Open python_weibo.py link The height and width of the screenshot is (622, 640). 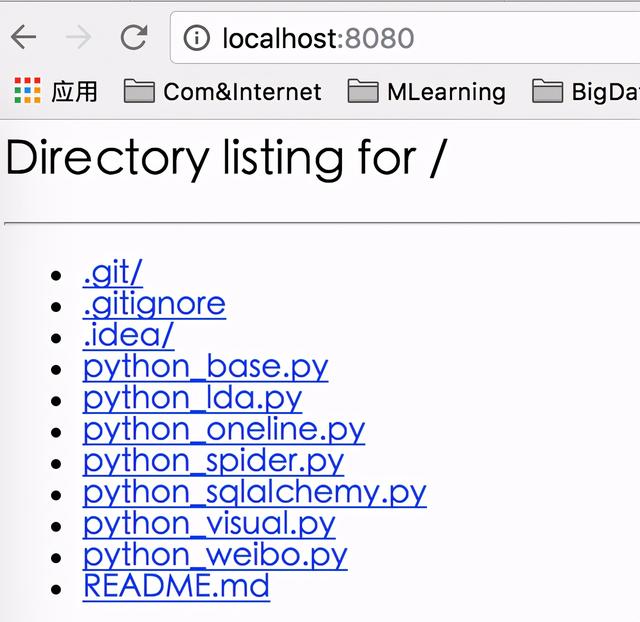[215, 554]
